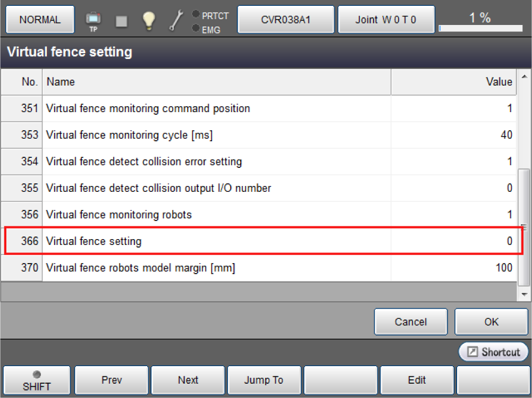Screen dimensions: 532x398
Task: Click the scrollbar down arrow
Action: (525, 294)
